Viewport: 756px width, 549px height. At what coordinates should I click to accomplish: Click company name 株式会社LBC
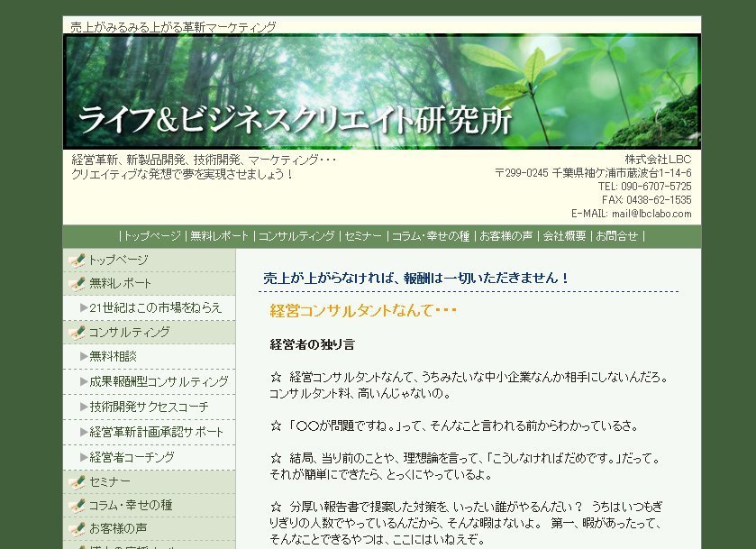[x=658, y=160]
